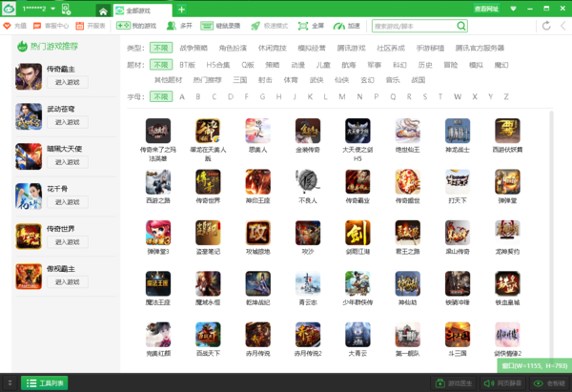The image size is (572, 392).
Task: Filter type by 休闲竞技
Action: [x=272, y=48]
